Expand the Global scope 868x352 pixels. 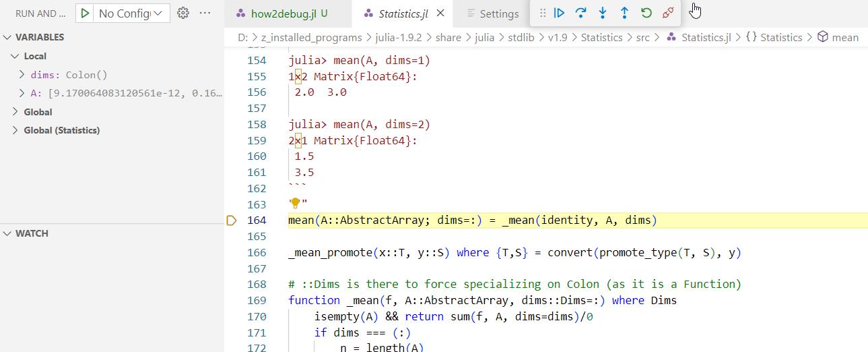(x=15, y=112)
